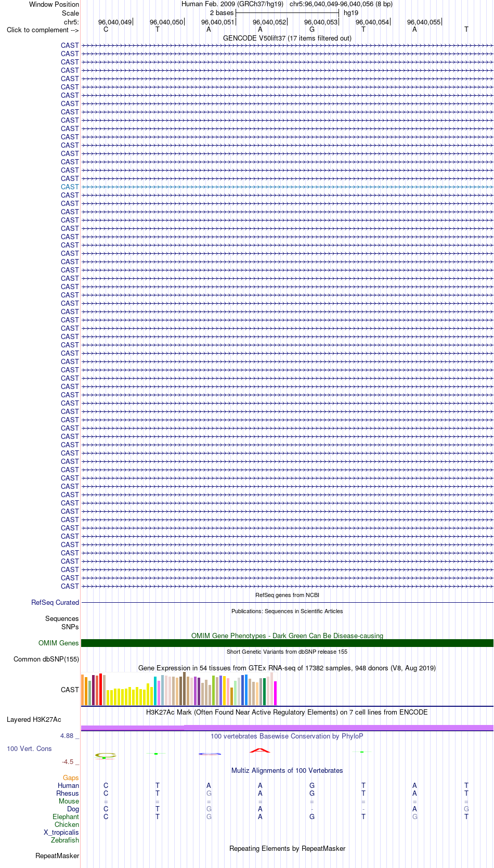Screen dimensions: 494x868
Task: Click 'Repeating Elements by RepeatMasker' title
Action: (287, 848)
